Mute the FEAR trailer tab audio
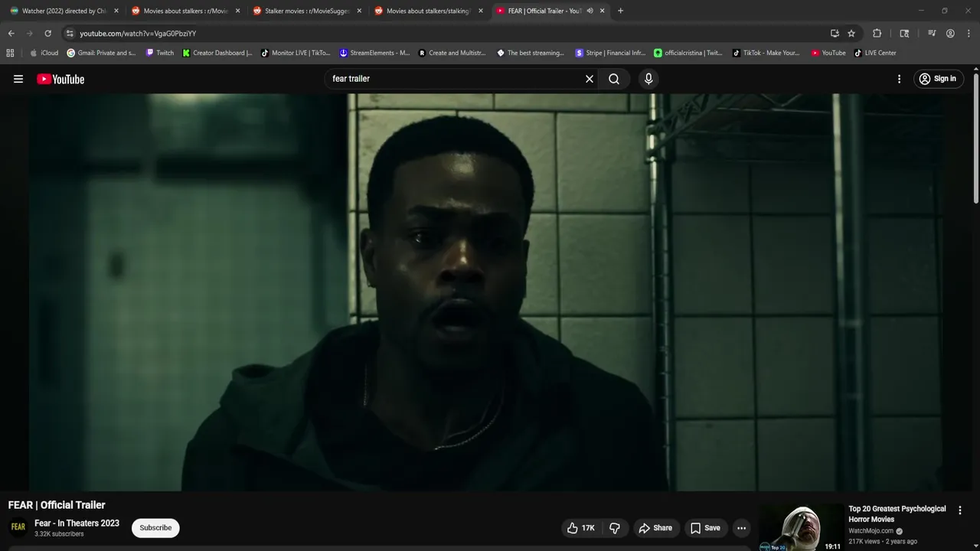Screen dimensions: 980x551 click(x=590, y=11)
